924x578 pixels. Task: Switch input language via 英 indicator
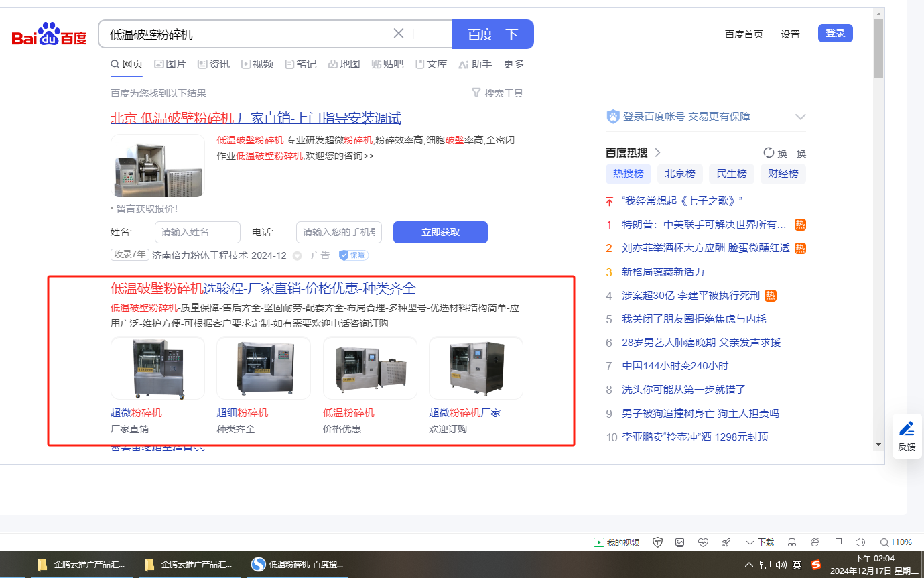pos(797,565)
